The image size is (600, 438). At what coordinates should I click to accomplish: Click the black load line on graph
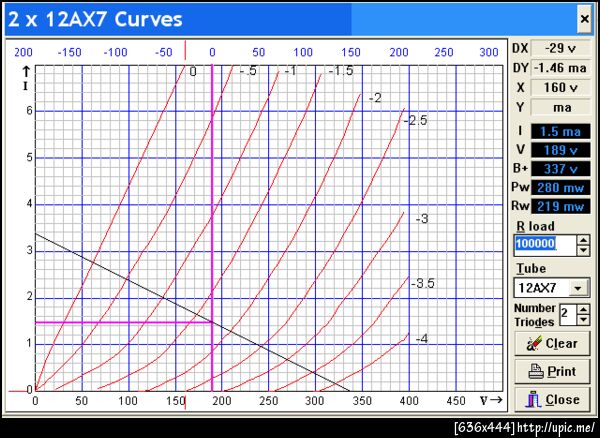point(192,312)
